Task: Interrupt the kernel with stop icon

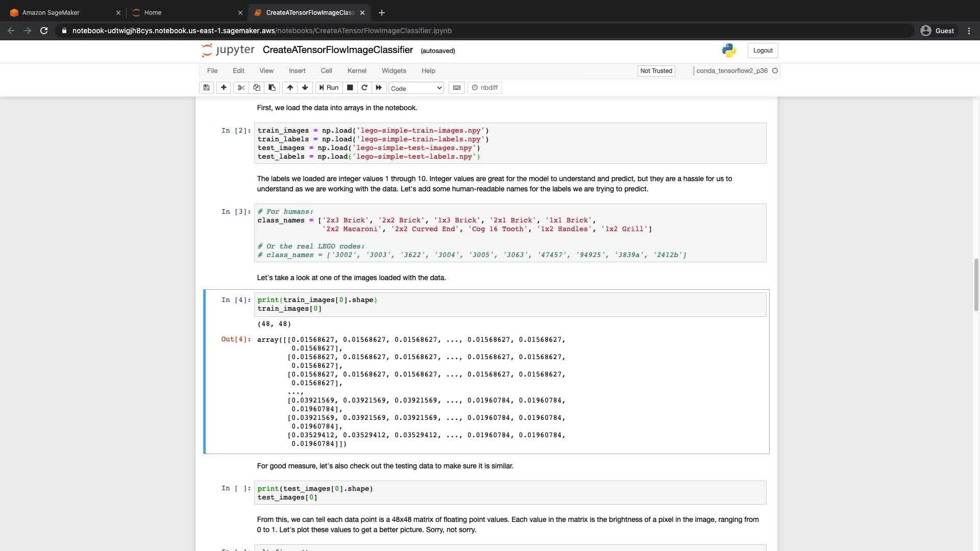Action: pyautogui.click(x=350, y=88)
